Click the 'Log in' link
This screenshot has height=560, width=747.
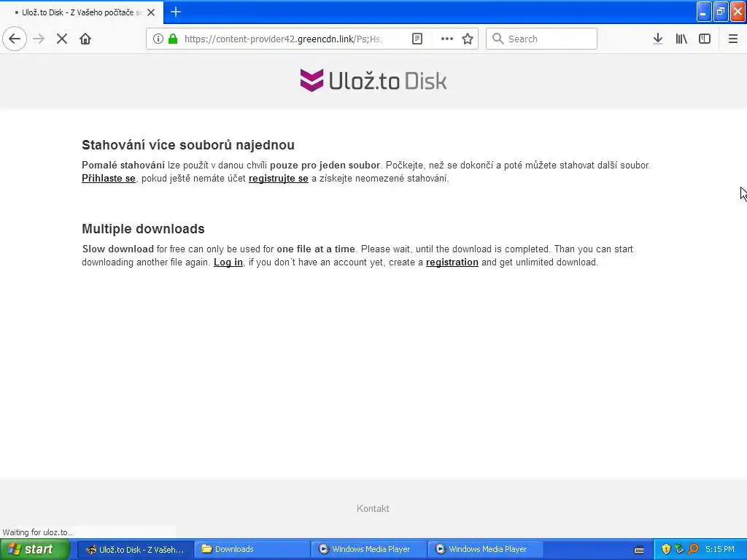click(x=228, y=262)
